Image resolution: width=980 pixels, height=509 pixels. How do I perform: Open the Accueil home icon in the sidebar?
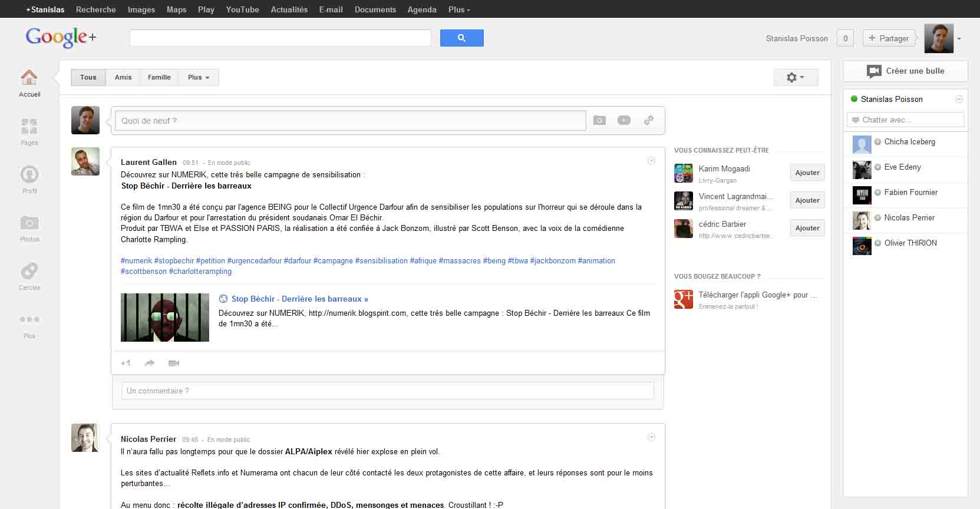click(29, 77)
